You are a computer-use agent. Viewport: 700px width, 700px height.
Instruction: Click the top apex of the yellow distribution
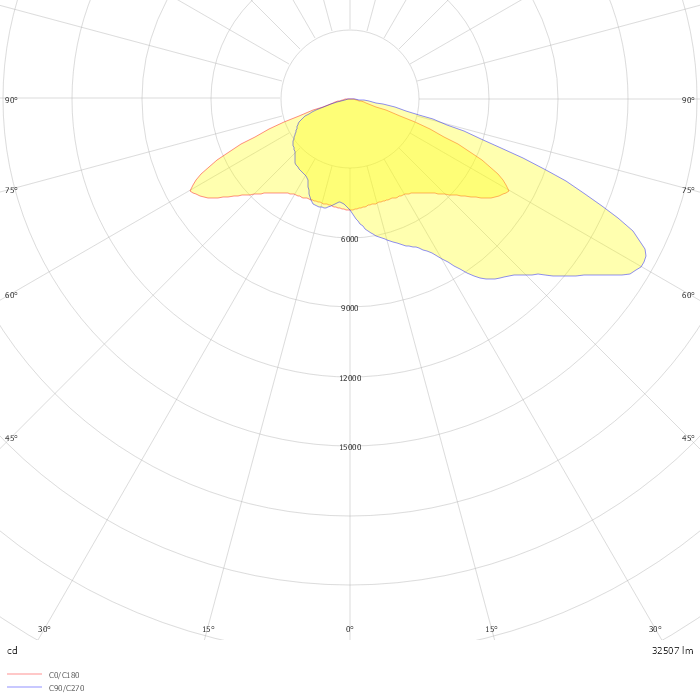pos(350,99)
